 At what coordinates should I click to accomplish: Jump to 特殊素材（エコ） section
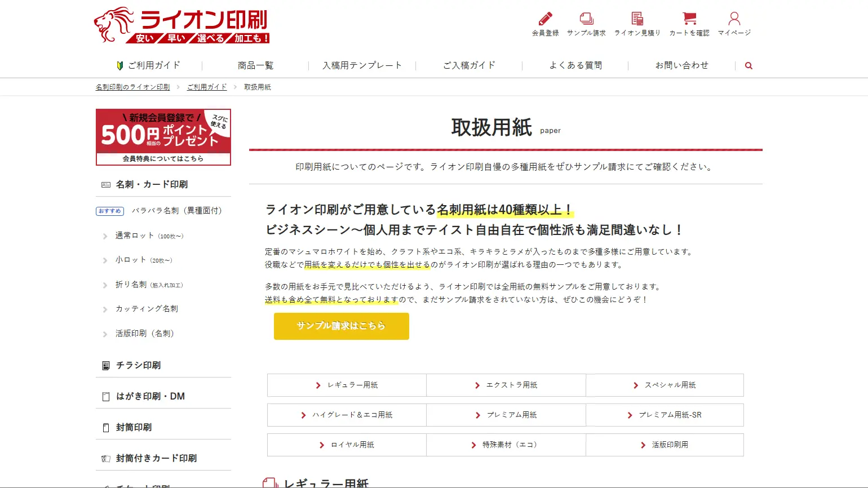point(506,445)
